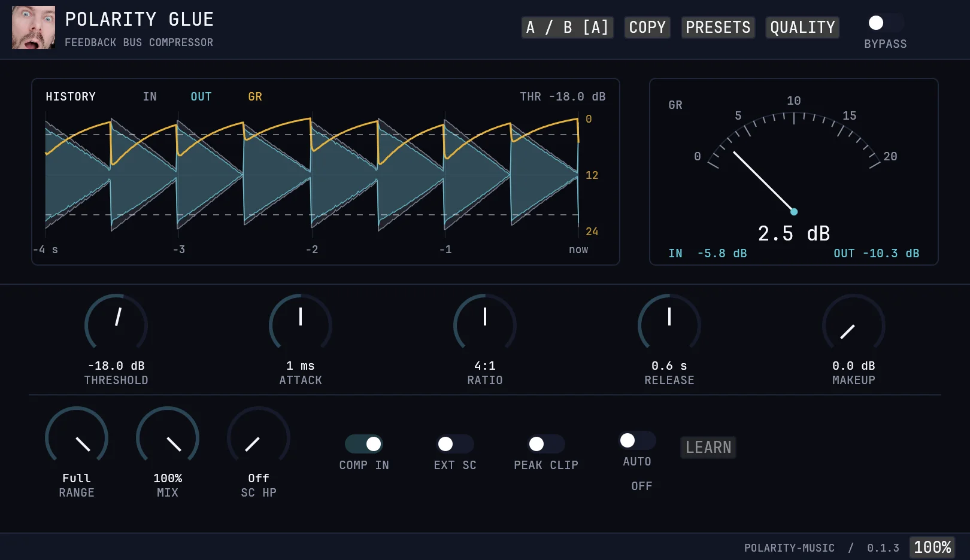Click the 100% mix value
The image size is (970, 560).
coord(168,478)
